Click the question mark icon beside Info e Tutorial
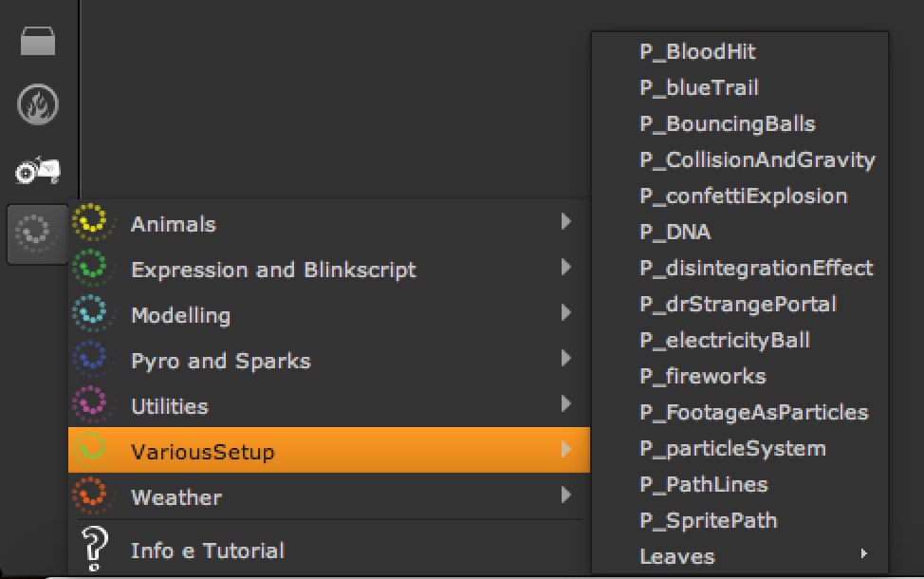The width and height of the screenshot is (924, 579). click(x=94, y=548)
